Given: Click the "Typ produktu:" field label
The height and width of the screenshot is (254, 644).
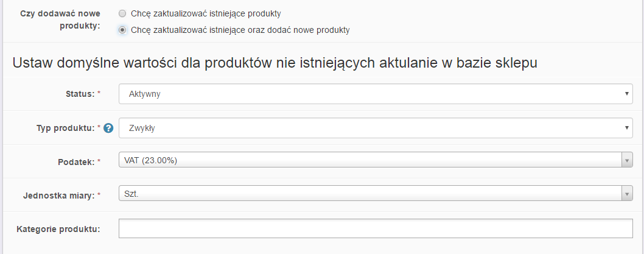Looking at the screenshot, I should [65, 128].
